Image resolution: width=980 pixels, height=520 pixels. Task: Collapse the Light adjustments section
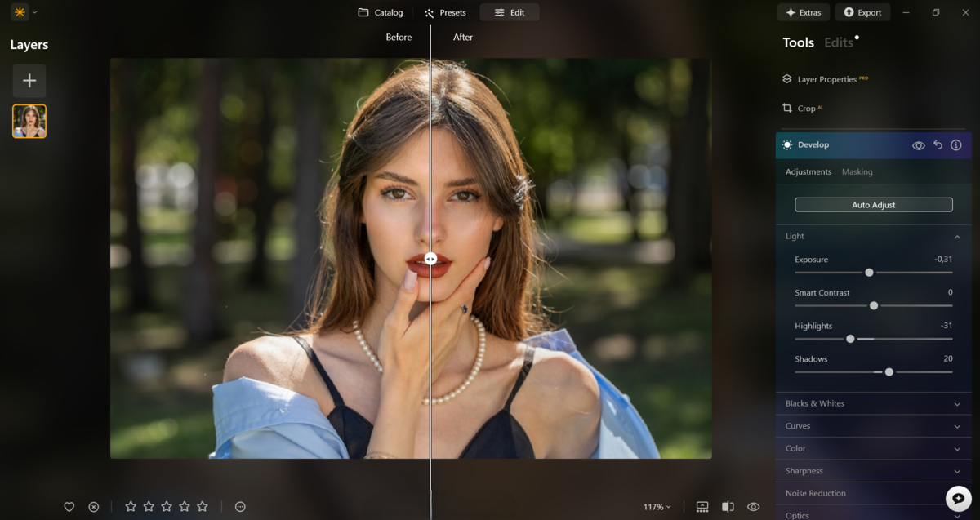(957, 236)
